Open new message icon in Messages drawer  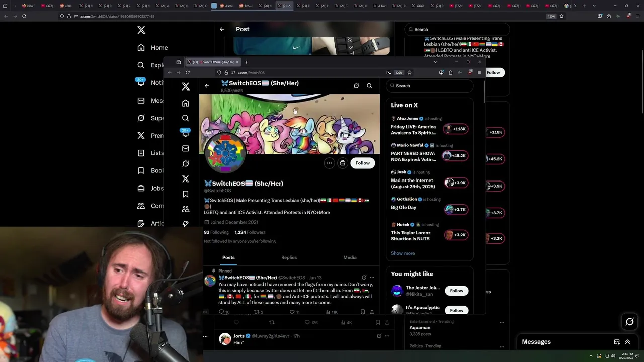(617, 342)
